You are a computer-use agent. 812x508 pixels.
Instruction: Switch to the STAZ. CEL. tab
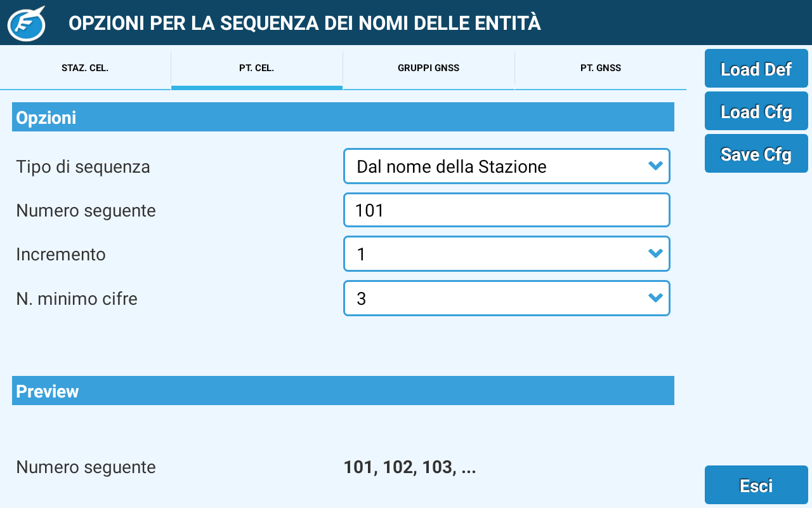(85, 69)
